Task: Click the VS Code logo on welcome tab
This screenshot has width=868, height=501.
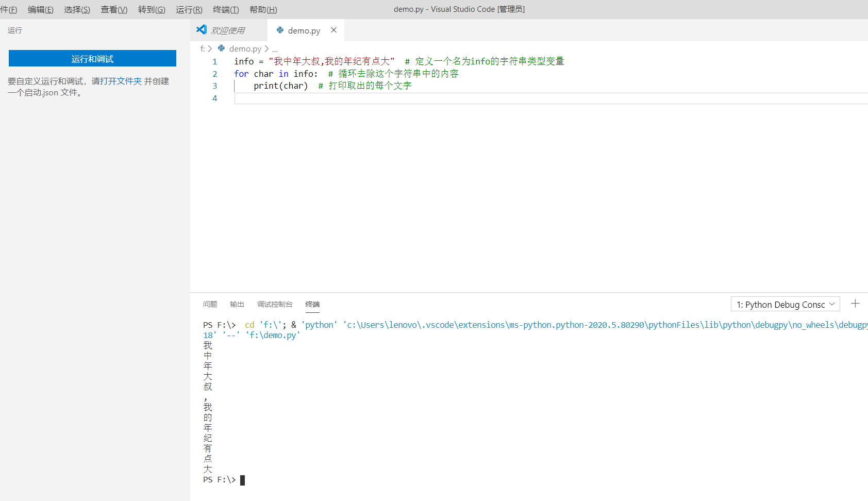Action: (x=202, y=30)
